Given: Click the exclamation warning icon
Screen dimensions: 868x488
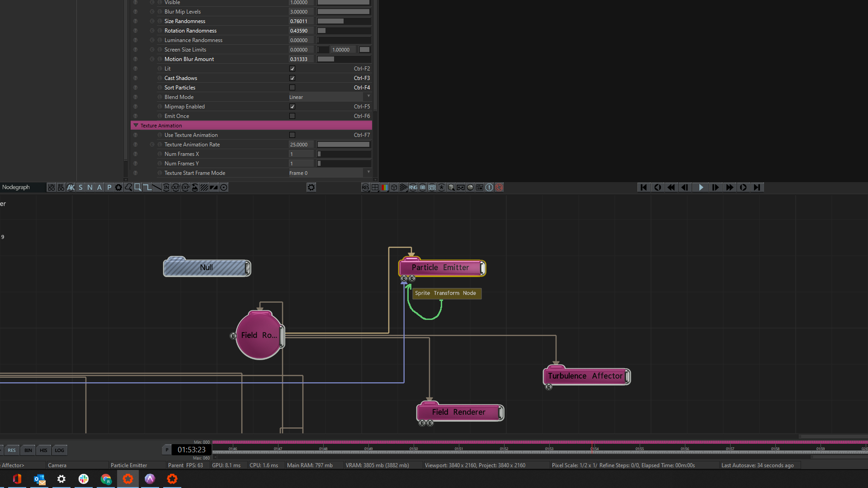Looking at the screenshot, I should click(489, 188).
